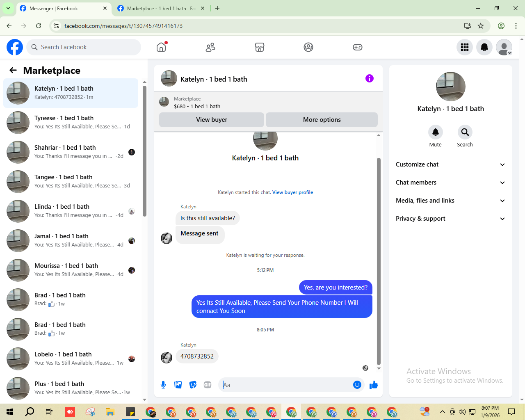Open File Explorer from taskbar

(x=110, y=412)
